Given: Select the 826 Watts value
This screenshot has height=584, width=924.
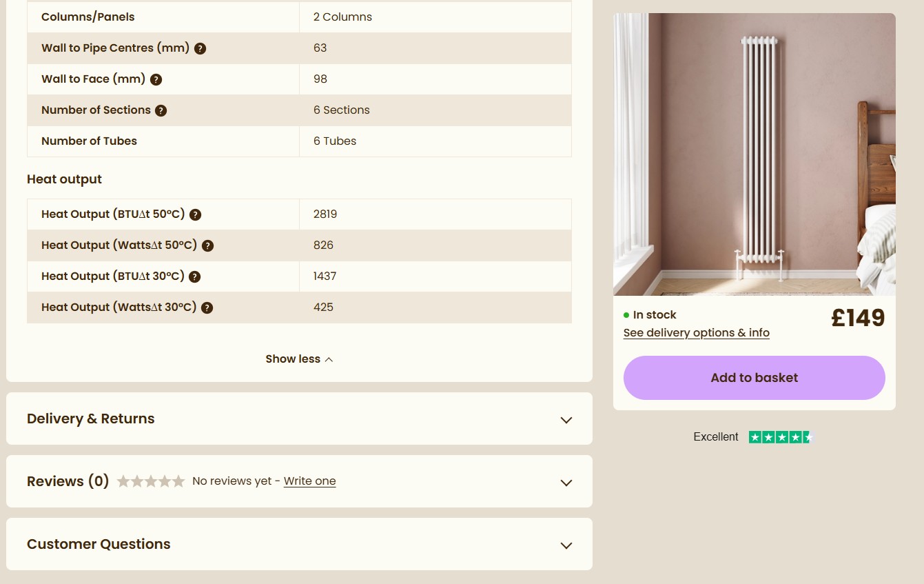Looking at the screenshot, I should pos(323,245).
